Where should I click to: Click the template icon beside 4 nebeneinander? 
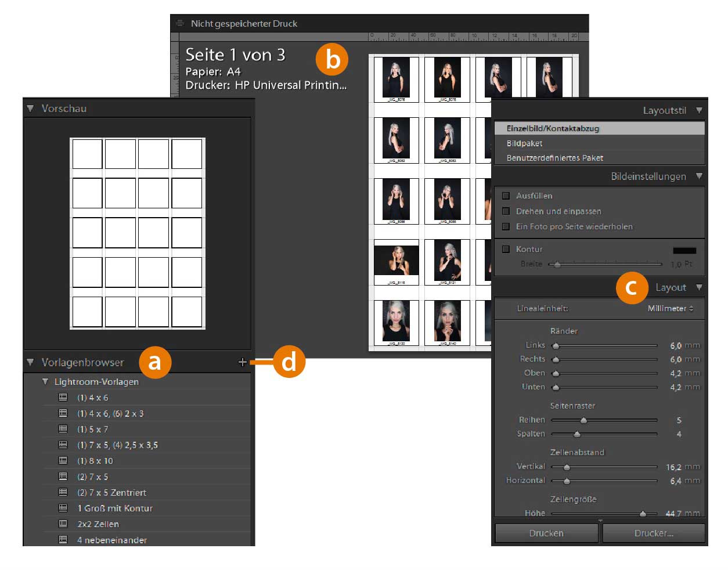pyautogui.click(x=63, y=539)
